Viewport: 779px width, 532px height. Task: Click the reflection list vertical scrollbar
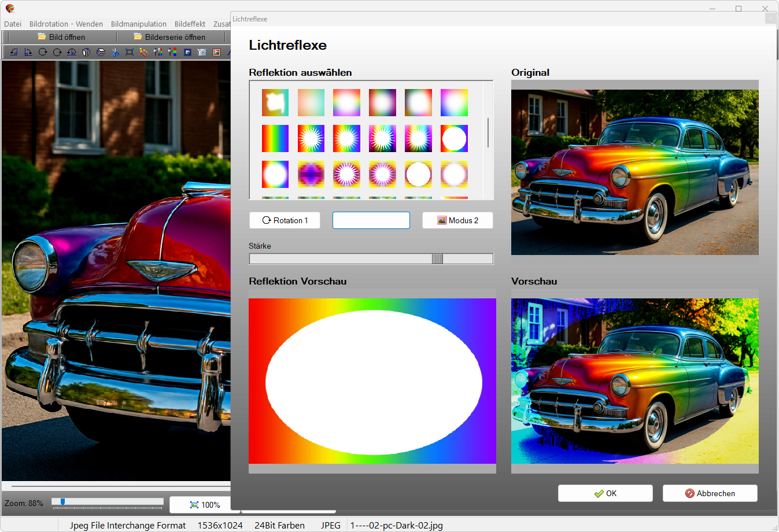(488, 133)
